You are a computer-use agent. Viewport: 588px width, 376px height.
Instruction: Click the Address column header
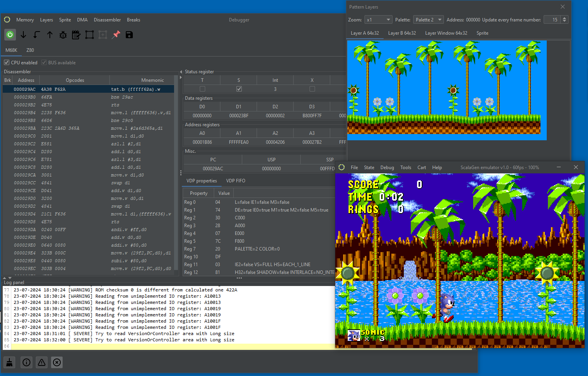coord(26,80)
